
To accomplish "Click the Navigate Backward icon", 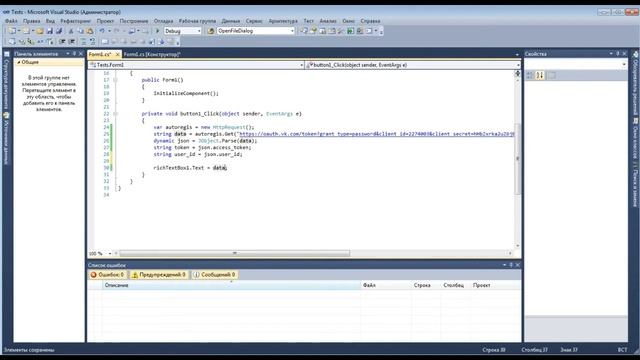I will [x=131, y=31].
